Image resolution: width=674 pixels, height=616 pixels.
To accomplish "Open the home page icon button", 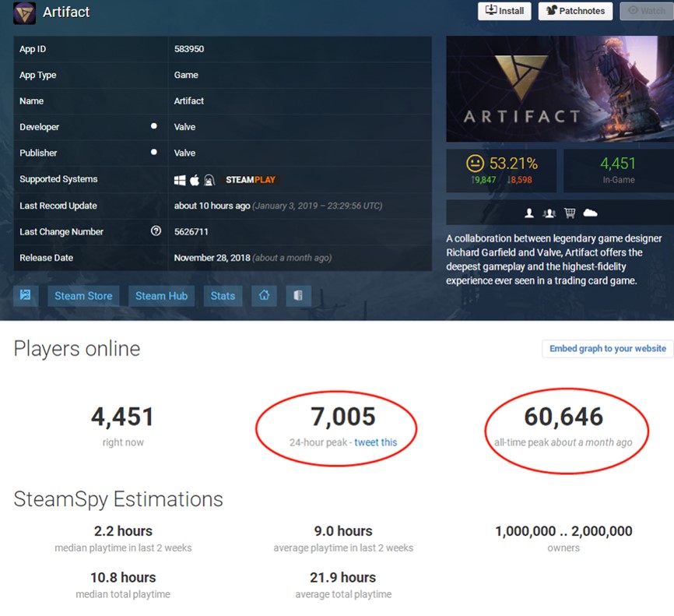I will (x=264, y=295).
